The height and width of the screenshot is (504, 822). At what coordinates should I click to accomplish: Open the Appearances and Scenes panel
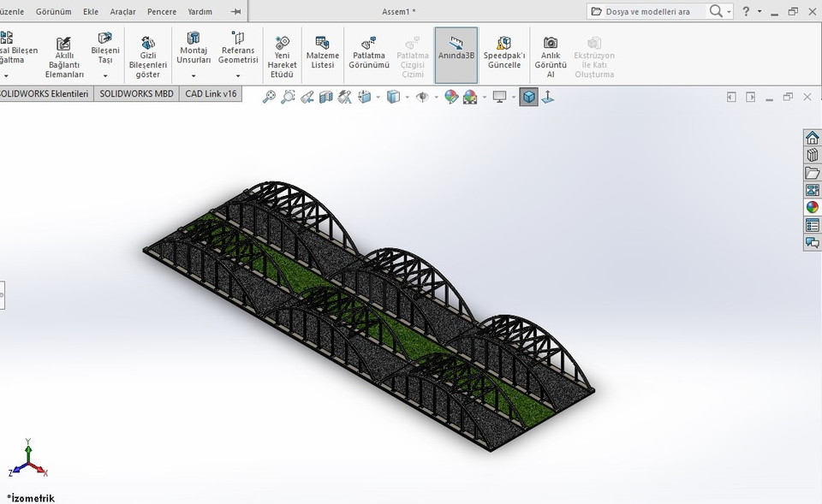pyautogui.click(x=812, y=206)
